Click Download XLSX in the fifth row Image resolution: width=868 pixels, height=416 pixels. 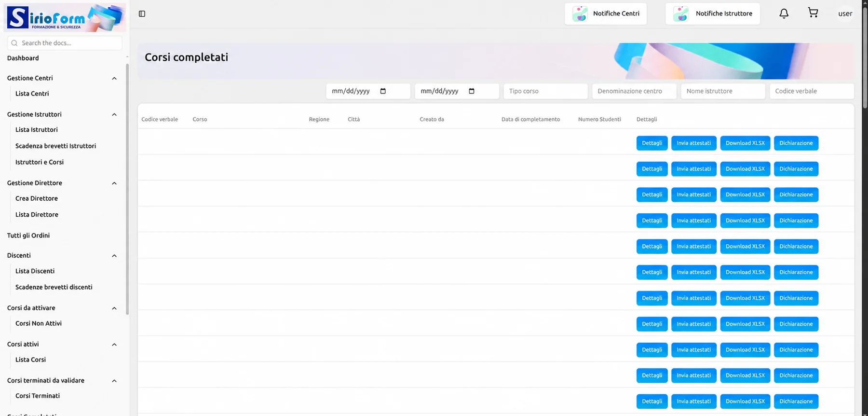745,247
